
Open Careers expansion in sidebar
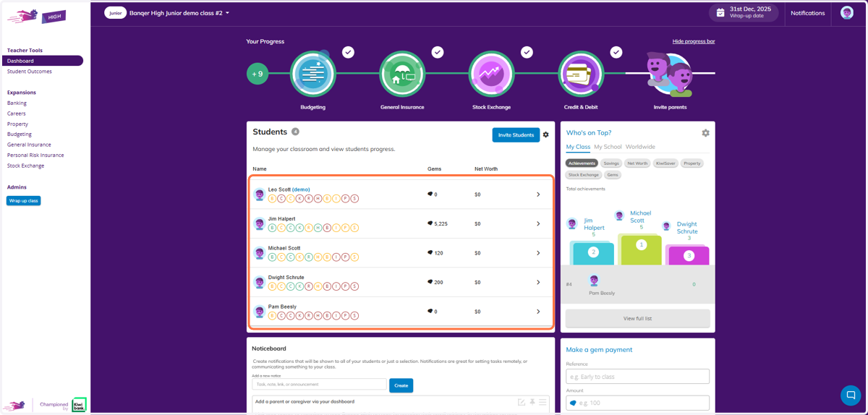(17, 114)
